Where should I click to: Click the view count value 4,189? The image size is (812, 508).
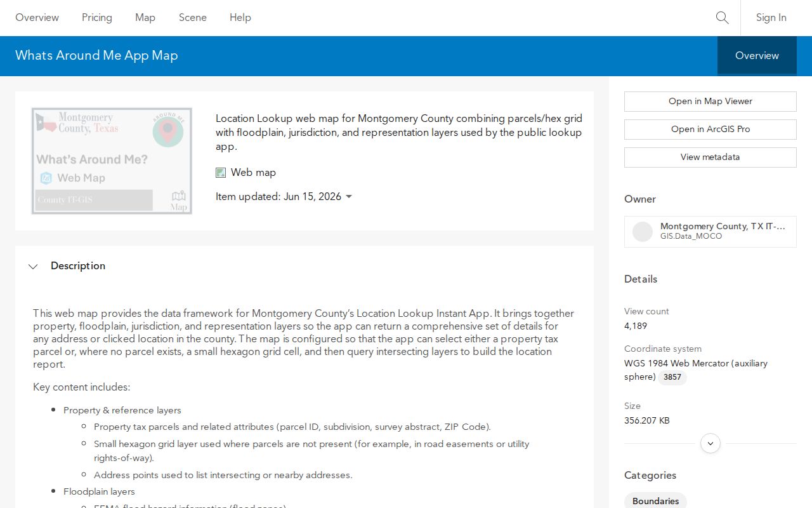pos(636,326)
